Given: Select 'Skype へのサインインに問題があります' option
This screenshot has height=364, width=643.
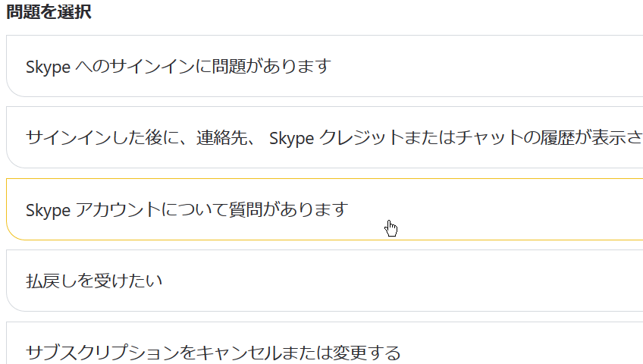Looking at the screenshot, I should [x=325, y=66].
